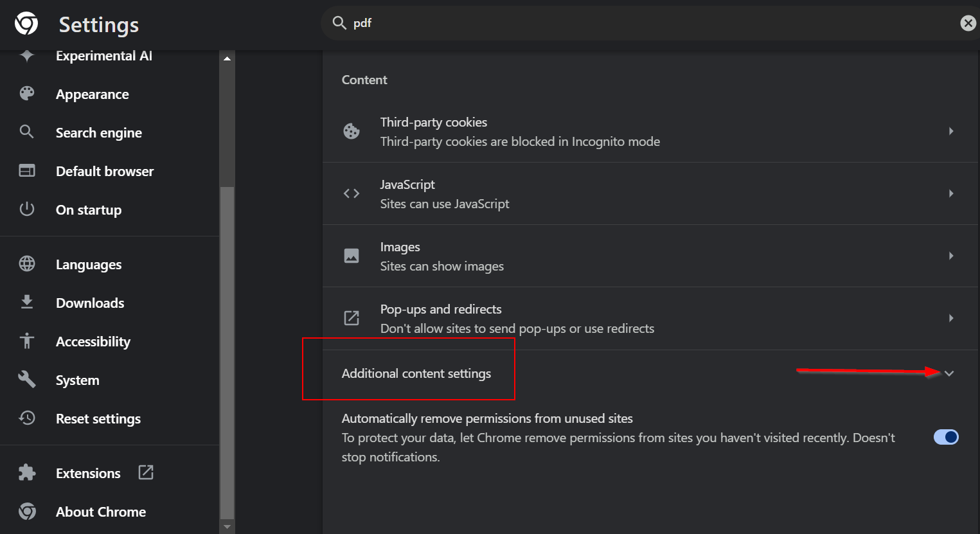Open Default browser settings
This screenshot has height=534, width=980.
tap(105, 171)
